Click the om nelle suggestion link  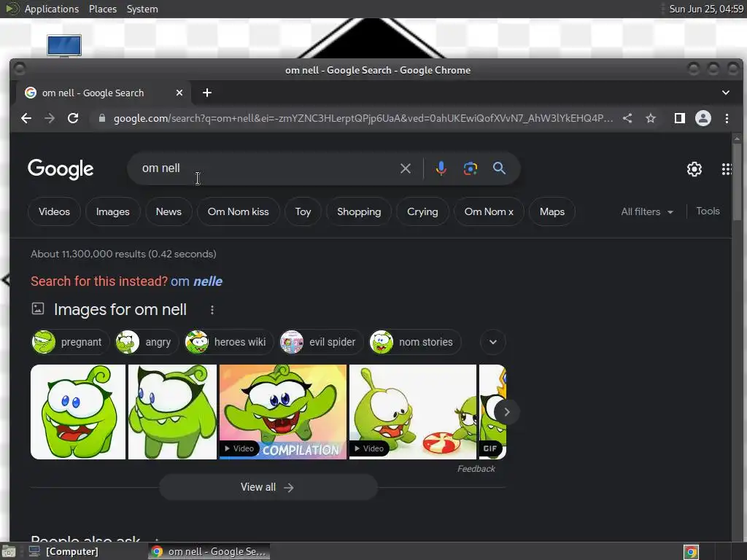(x=196, y=281)
